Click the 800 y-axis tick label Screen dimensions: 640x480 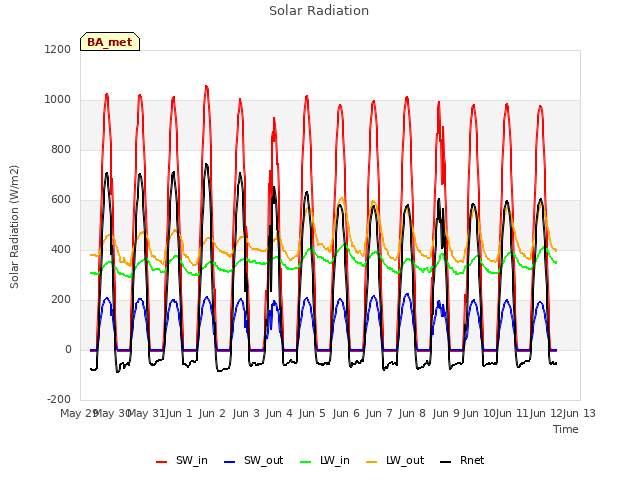[x=61, y=149]
